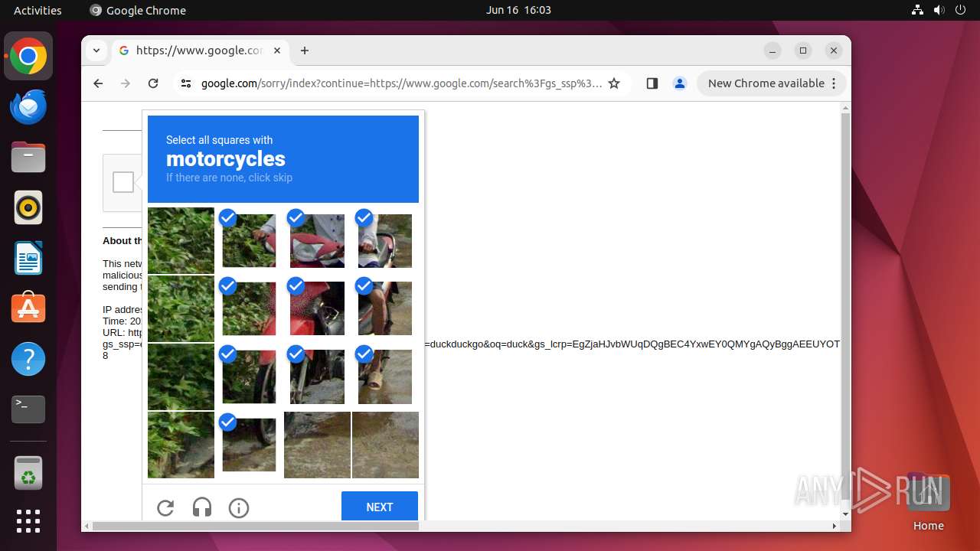Viewport: 980px width, 551px height.
Task: Select the top-left leafy captcha tile
Action: click(181, 240)
